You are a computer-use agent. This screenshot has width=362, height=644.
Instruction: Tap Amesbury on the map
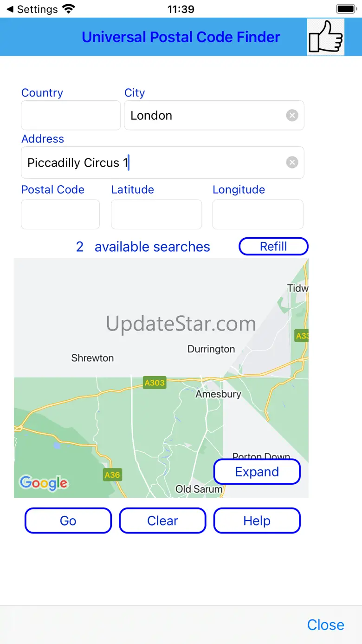[218, 394]
